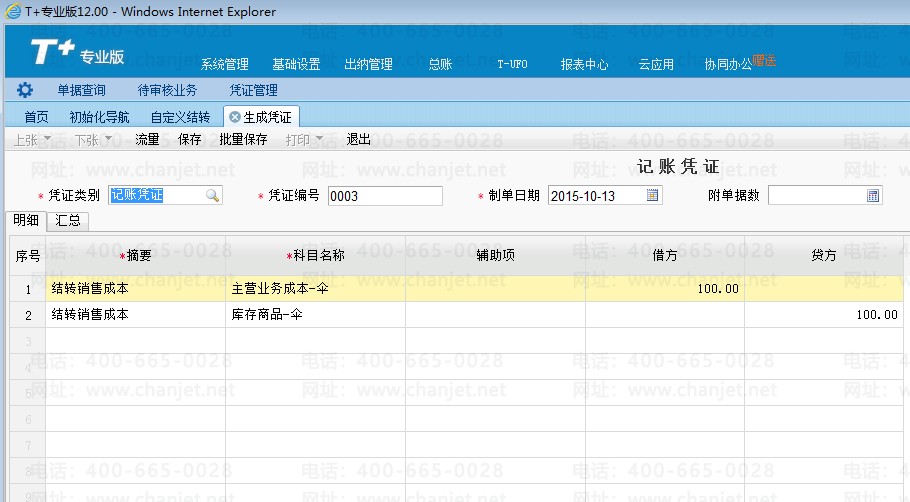Click the Internet Explorer window icon
This screenshot has height=502, width=910.
coord(11,11)
